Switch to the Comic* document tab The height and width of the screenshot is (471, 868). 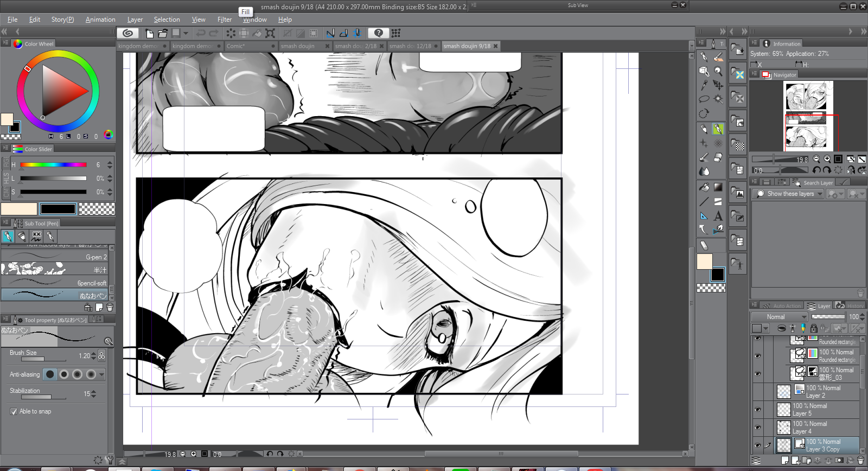pyautogui.click(x=250, y=46)
